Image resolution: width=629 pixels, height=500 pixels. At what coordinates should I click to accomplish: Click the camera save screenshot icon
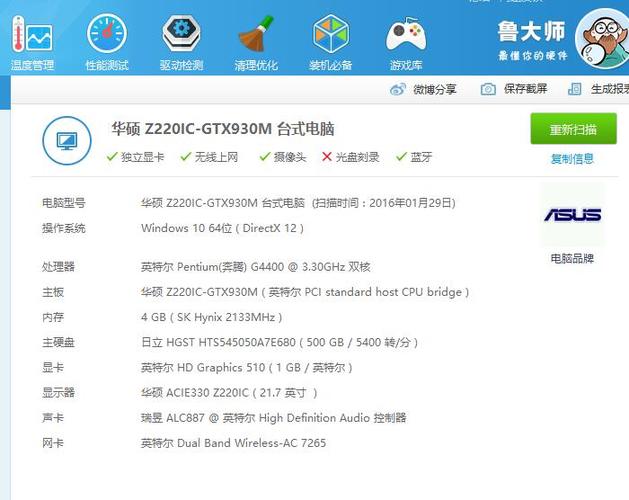tap(488, 89)
